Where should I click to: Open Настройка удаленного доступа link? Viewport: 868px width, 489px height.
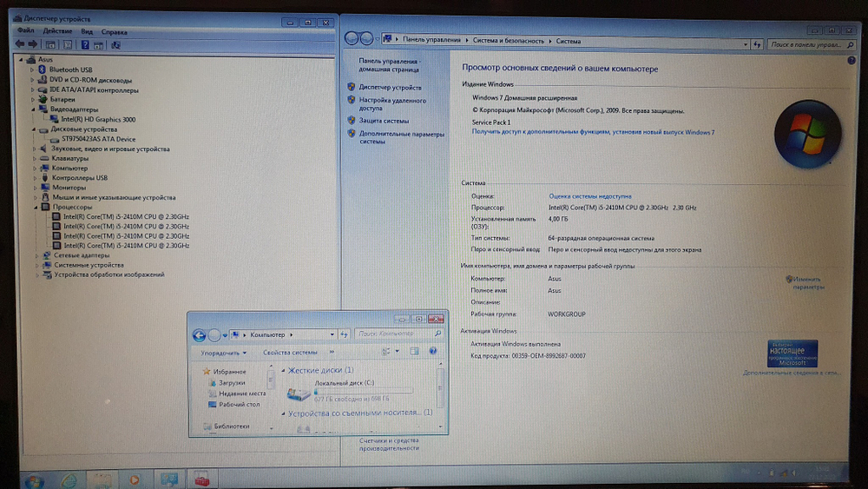(392, 104)
